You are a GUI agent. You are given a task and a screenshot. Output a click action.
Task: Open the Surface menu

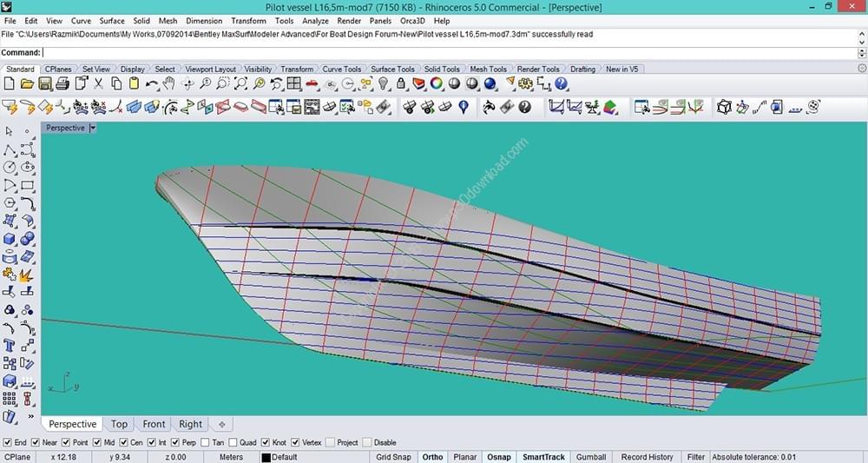pos(112,21)
